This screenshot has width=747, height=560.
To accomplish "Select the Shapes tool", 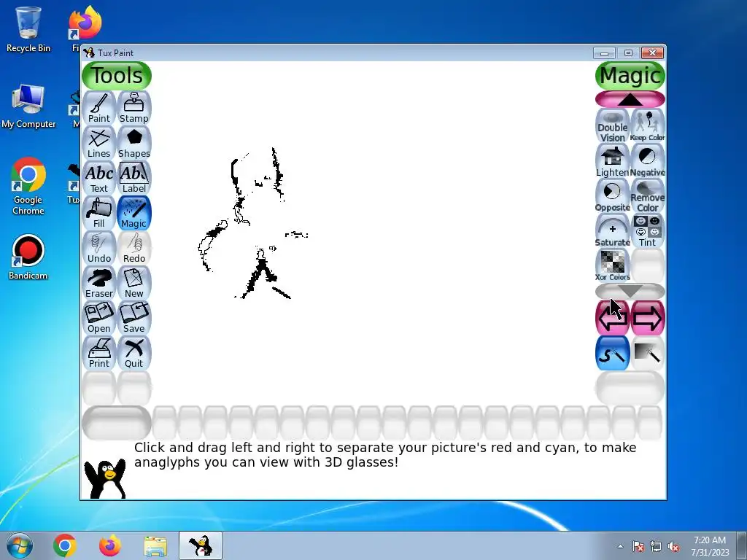I will click(134, 143).
